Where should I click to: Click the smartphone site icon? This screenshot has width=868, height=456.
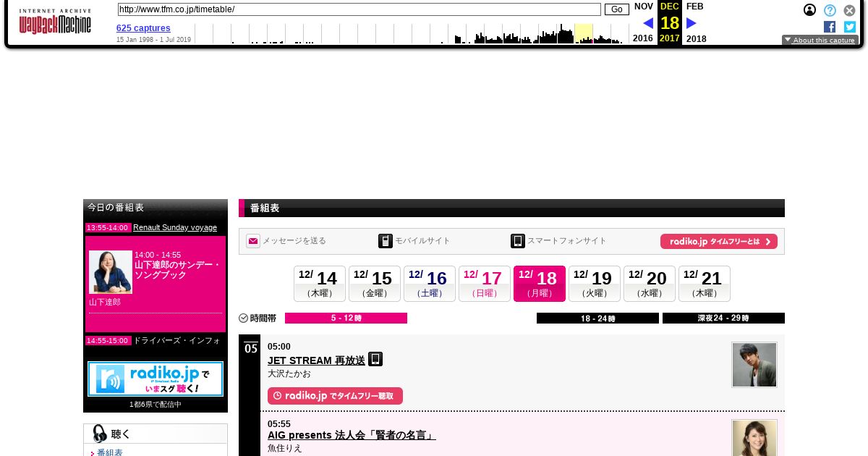[518, 241]
